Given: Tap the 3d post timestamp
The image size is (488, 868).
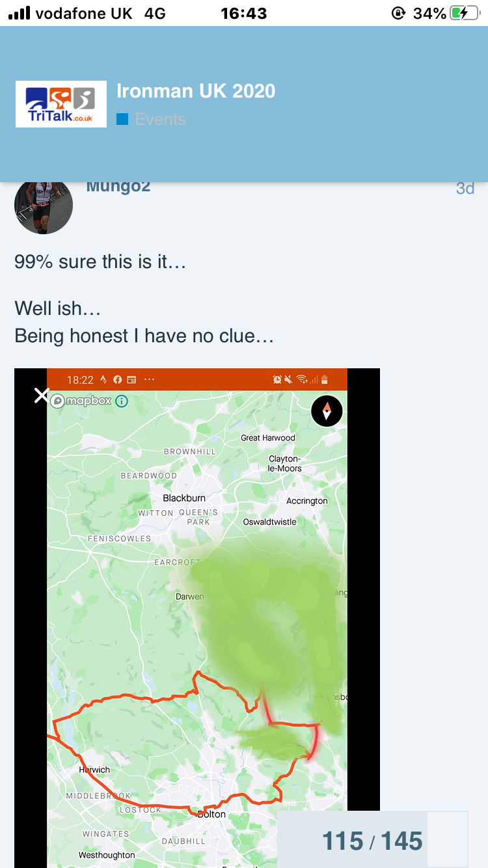Looking at the screenshot, I should point(465,189).
